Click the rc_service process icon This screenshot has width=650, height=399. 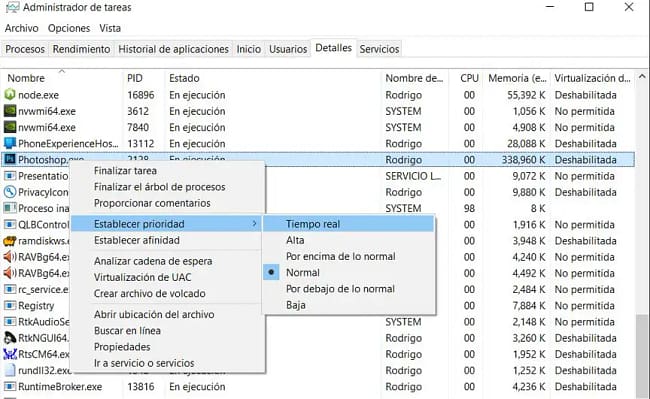(10, 289)
